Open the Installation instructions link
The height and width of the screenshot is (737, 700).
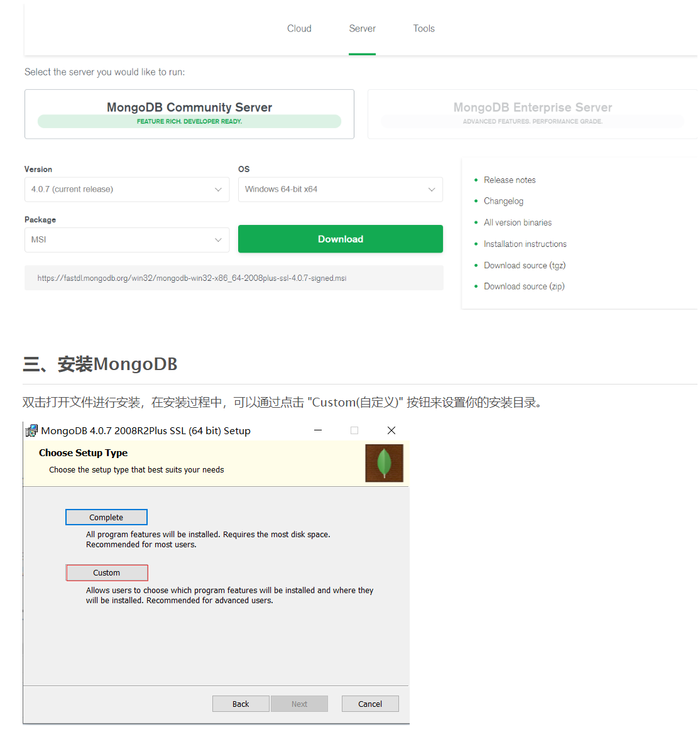(x=525, y=244)
